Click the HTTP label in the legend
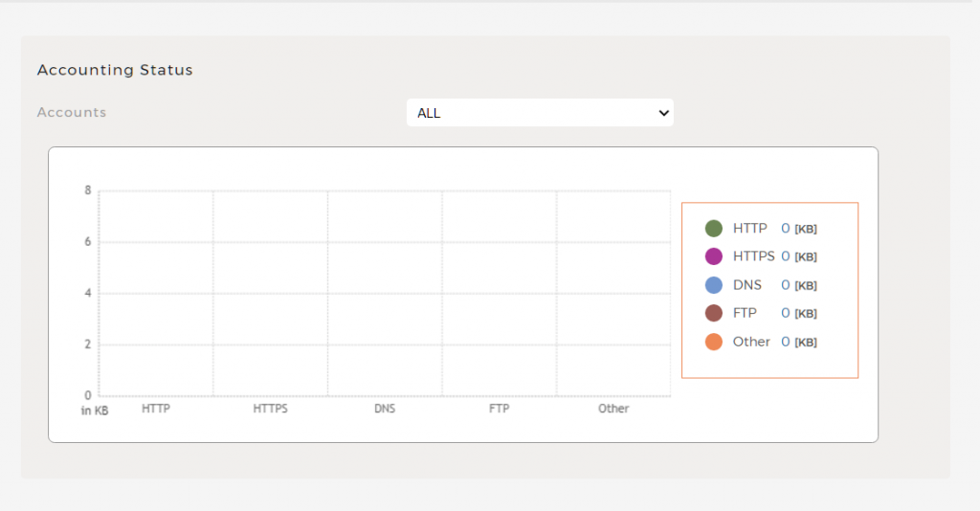This screenshot has height=511, width=980. (x=749, y=229)
